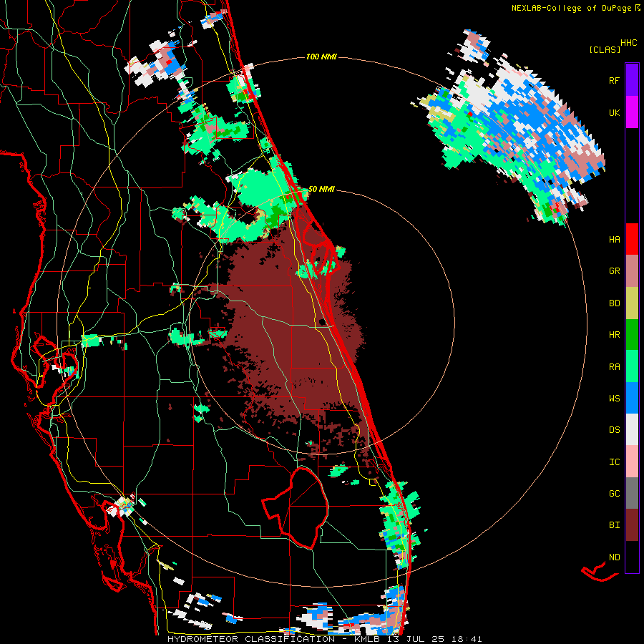Click the NEXLAB-College of DuPage credit text
This screenshot has width=644, height=644.
571,8
